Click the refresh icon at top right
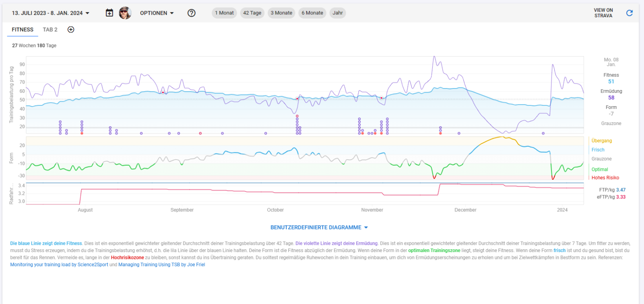The width and height of the screenshot is (644, 304). coord(630,13)
